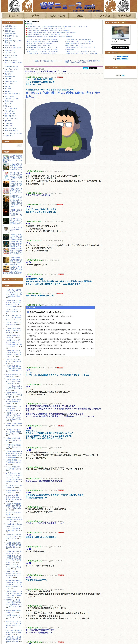Open recent article 【同調圧力】日本の空気を読め
The width and height of the screenshot is (138, 644).
[x=16, y=237]
